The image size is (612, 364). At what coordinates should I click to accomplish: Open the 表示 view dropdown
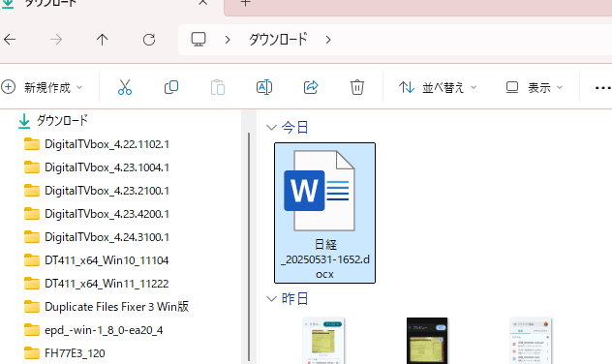click(x=535, y=87)
